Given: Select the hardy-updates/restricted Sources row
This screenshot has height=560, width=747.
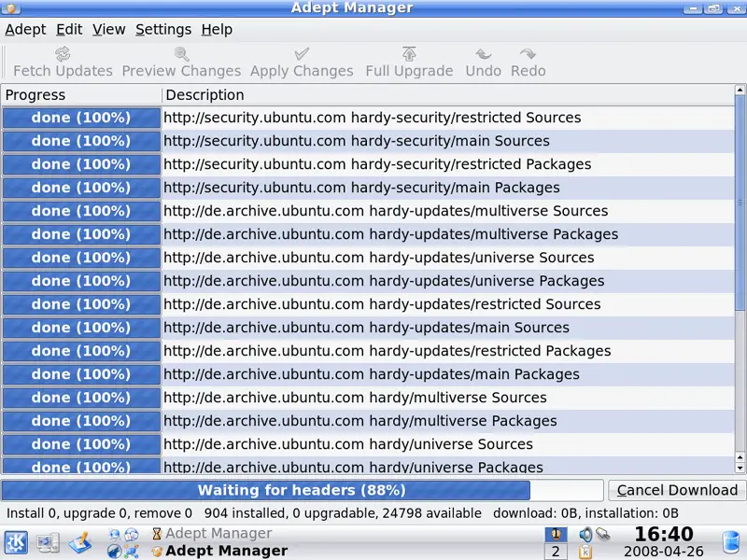Looking at the screenshot, I should pos(368,304).
